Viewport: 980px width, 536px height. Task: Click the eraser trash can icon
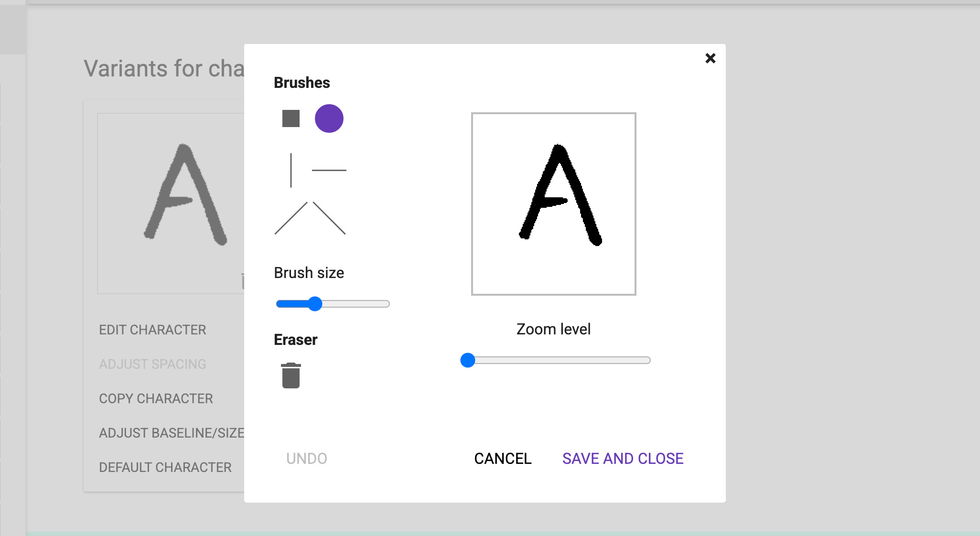tap(291, 375)
